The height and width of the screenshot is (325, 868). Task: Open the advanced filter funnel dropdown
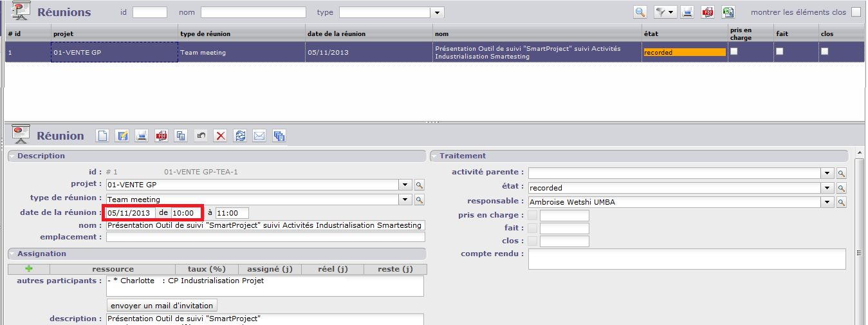[x=663, y=12]
